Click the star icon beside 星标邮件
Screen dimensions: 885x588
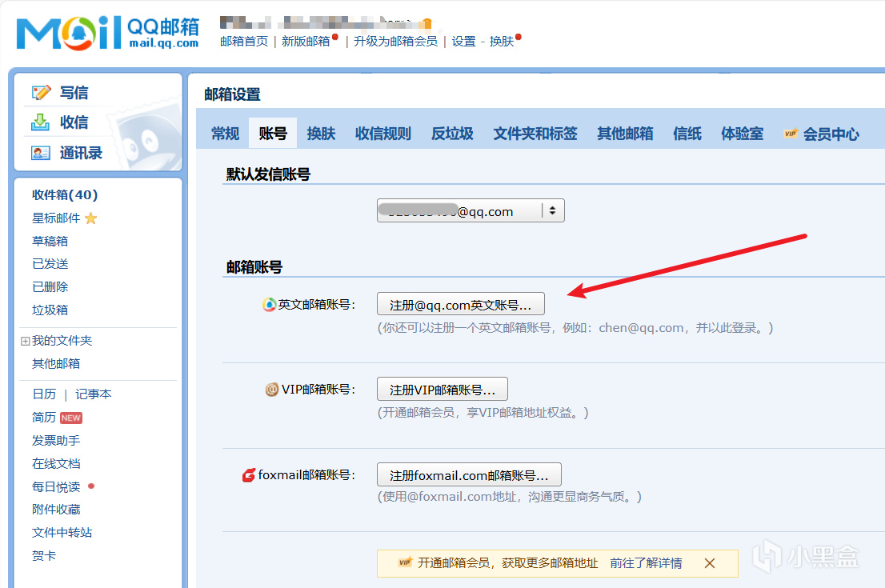[x=91, y=218]
